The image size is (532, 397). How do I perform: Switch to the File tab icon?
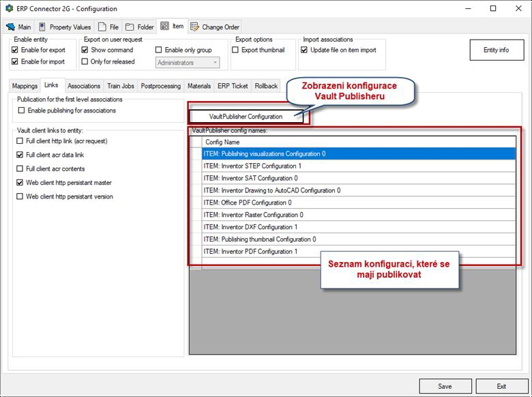click(x=102, y=27)
